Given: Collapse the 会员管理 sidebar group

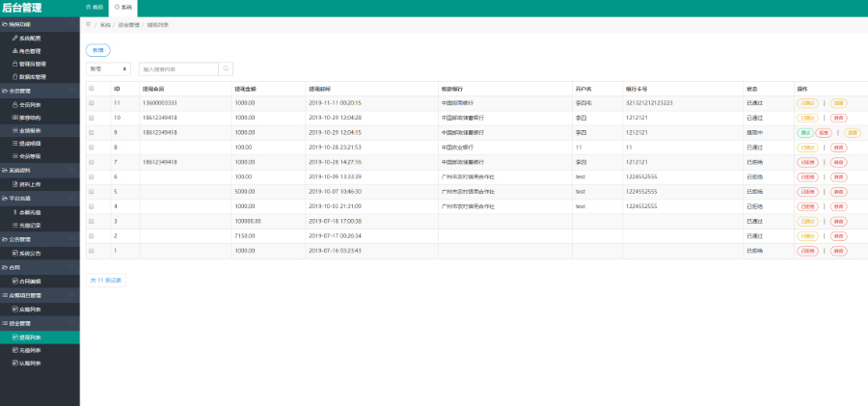Looking at the screenshot, I should [40, 90].
